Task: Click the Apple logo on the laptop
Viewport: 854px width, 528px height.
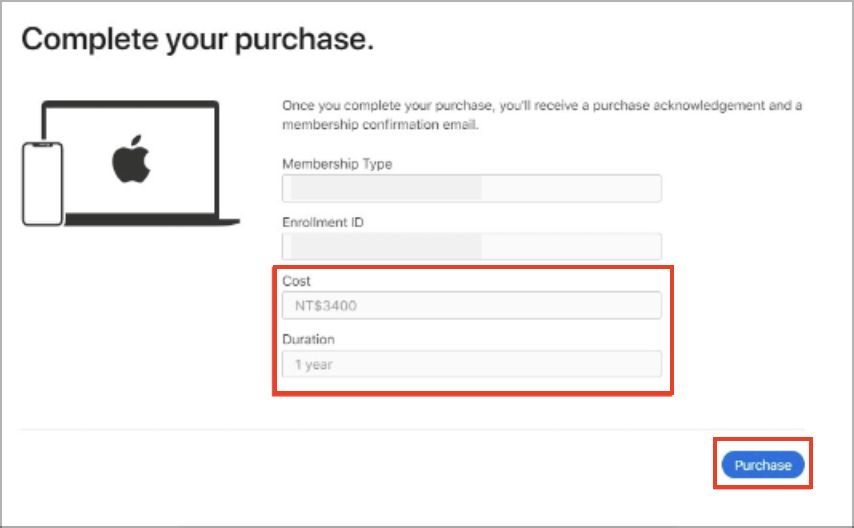Action: [131, 159]
